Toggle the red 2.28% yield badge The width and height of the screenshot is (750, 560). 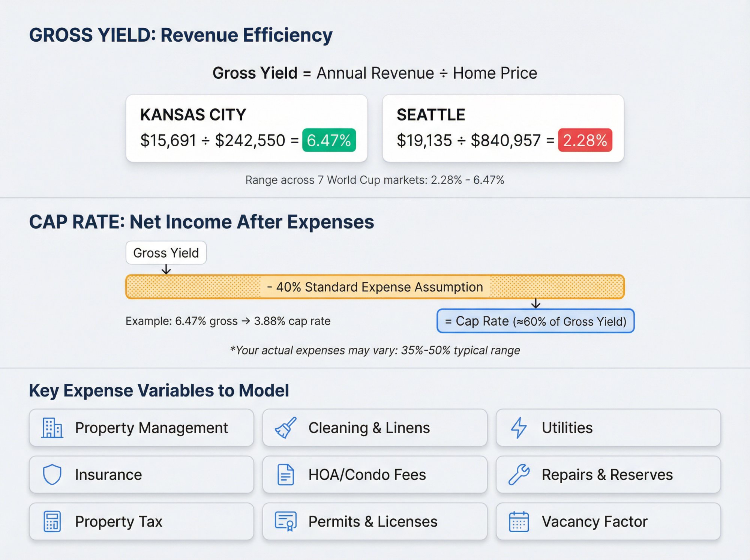(584, 140)
